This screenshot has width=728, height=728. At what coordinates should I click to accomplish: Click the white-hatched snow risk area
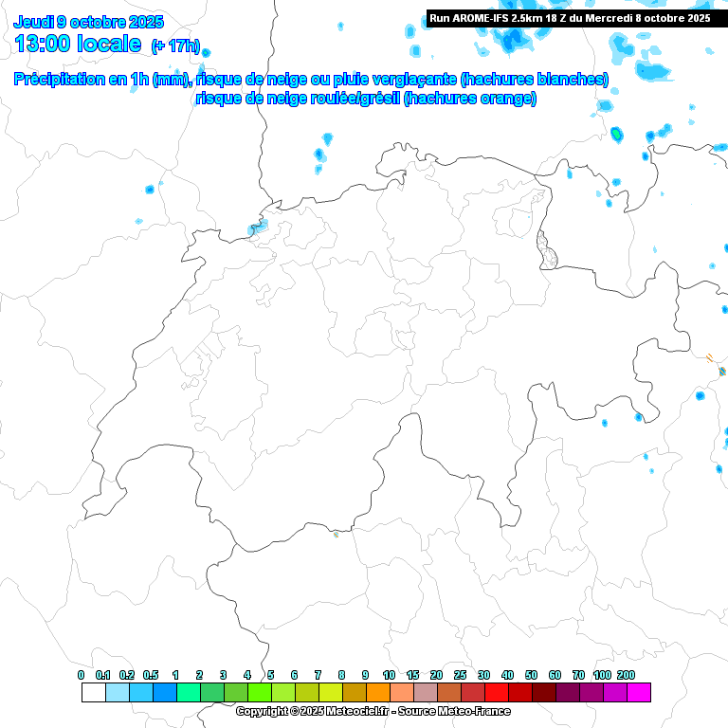(x=548, y=248)
